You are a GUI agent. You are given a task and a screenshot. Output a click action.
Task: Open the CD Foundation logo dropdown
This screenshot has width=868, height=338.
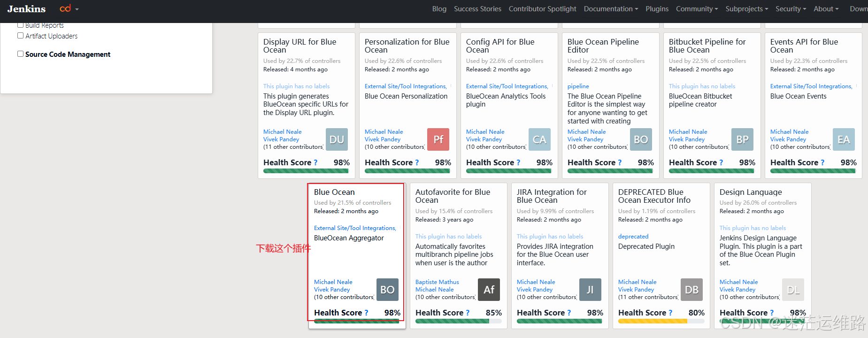coord(69,8)
